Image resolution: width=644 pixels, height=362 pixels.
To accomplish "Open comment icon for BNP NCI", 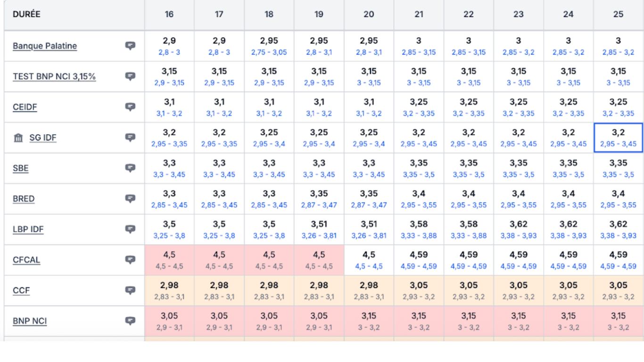I will 130,321.
